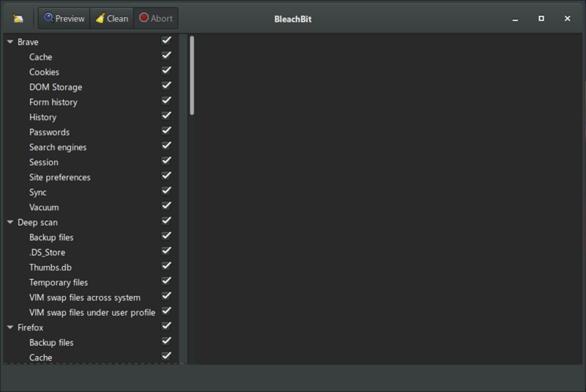Close the BleachBit window
This screenshot has height=392, width=586.
(x=568, y=18)
